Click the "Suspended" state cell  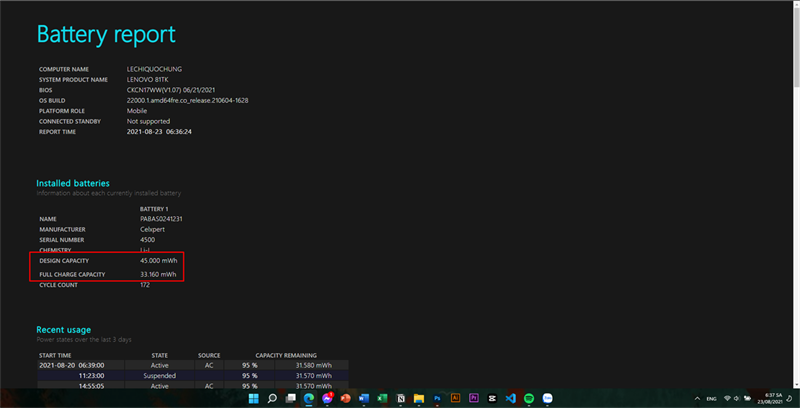(x=160, y=375)
